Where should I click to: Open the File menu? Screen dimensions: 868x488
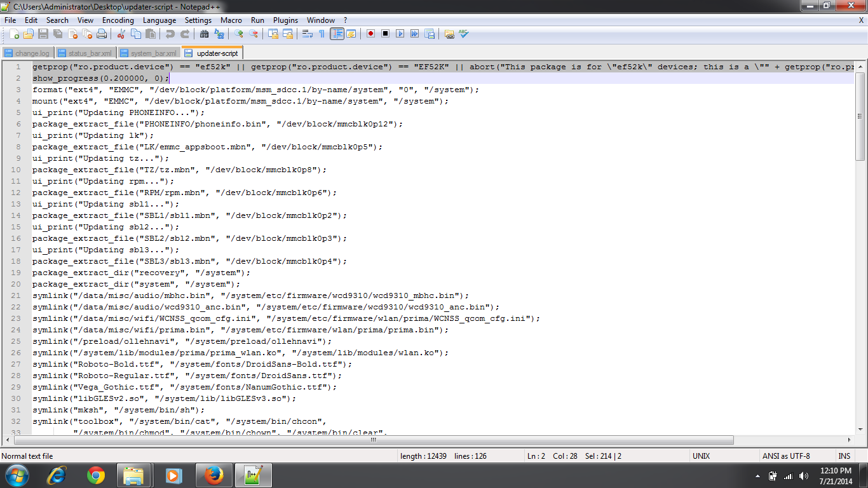pyautogui.click(x=10, y=20)
